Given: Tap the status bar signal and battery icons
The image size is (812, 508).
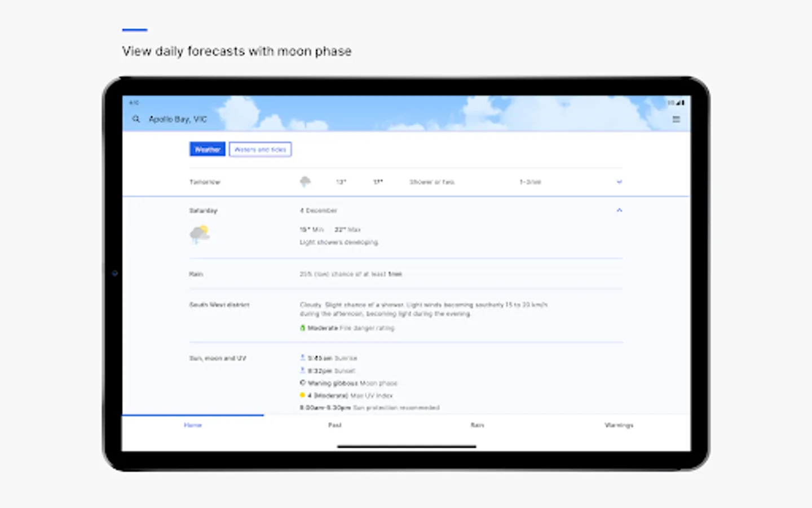Looking at the screenshot, I should [676, 103].
